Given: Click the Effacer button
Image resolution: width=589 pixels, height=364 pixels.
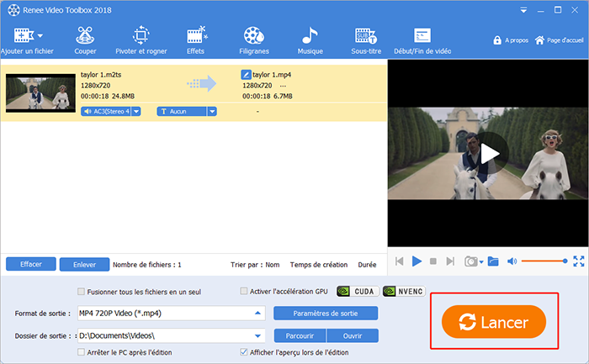Looking at the screenshot, I should pos(31,264).
